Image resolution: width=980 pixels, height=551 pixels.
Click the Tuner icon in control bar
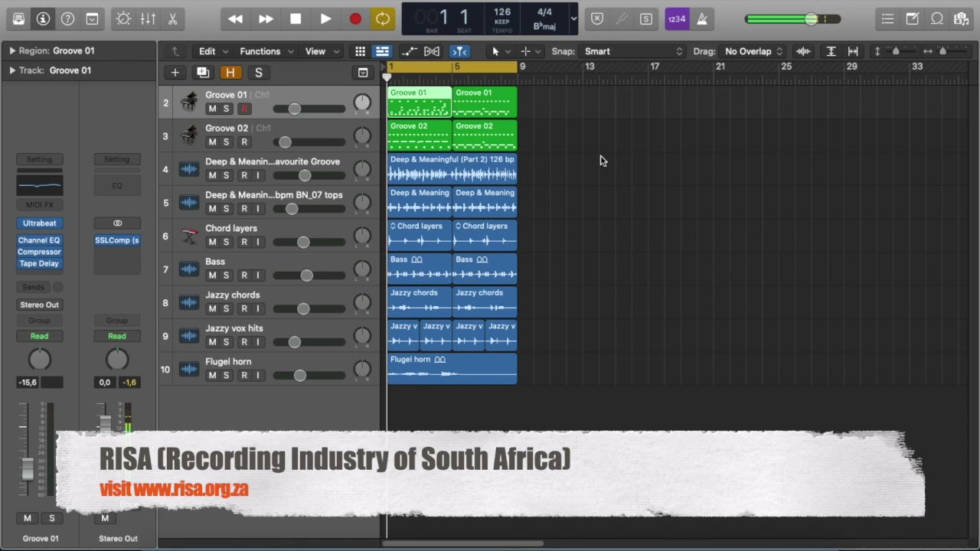point(622,19)
